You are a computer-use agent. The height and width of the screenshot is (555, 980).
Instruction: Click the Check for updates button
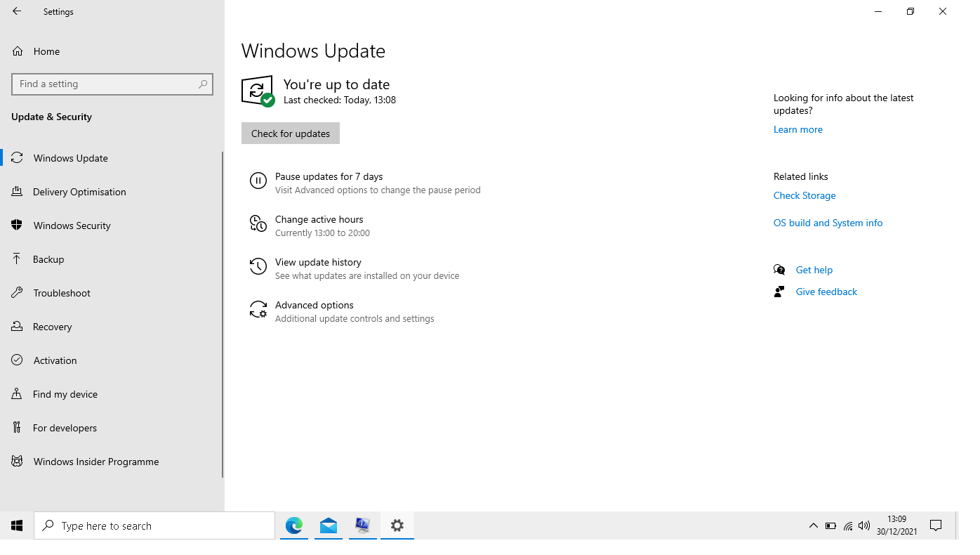tap(291, 133)
